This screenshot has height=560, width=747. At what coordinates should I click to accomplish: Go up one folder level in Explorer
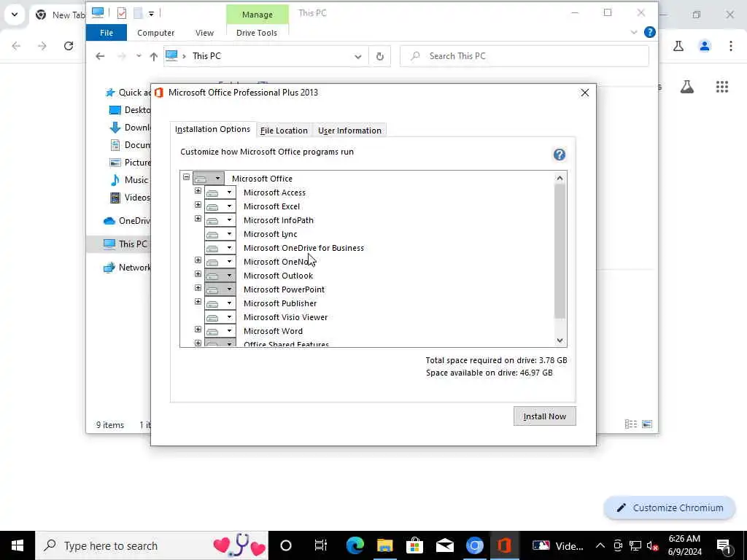click(153, 56)
